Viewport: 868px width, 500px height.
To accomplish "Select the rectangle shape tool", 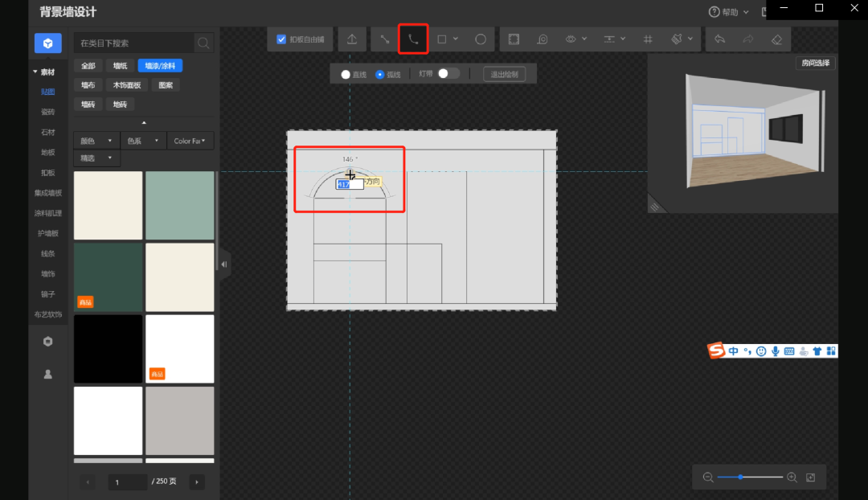I will pos(442,39).
